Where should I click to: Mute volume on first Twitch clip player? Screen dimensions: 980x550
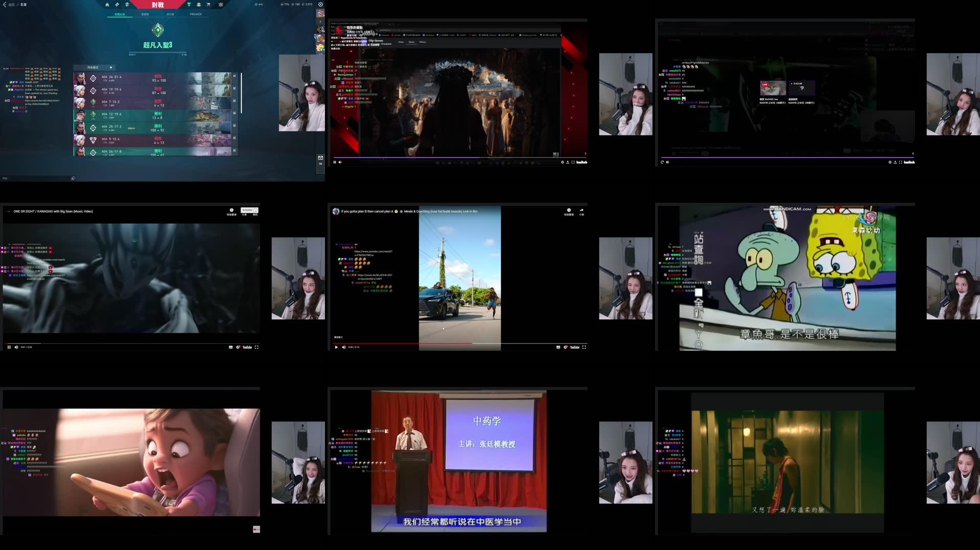pos(340,162)
